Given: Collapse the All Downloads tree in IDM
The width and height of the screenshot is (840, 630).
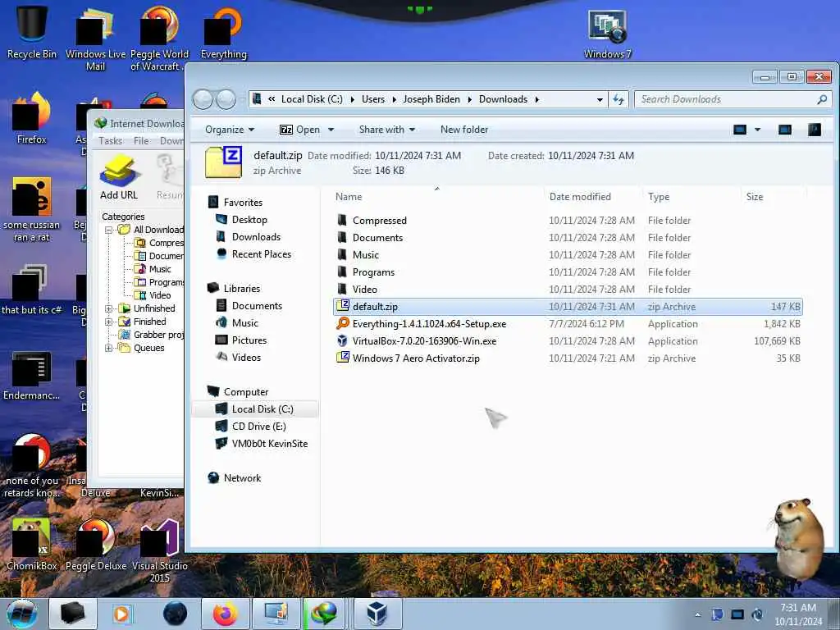Looking at the screenshot, I should (x=109, y=230).
